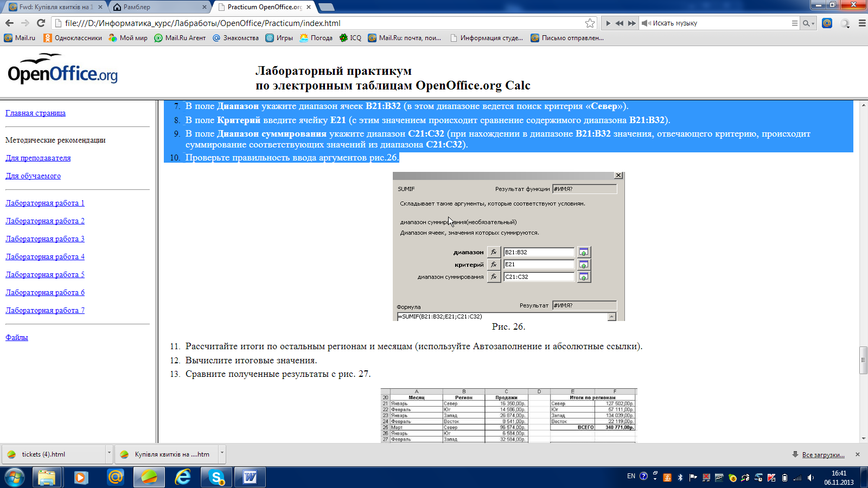Click the browser forward arrow
The width and height of the screenshot is (868, 488).
25,23
